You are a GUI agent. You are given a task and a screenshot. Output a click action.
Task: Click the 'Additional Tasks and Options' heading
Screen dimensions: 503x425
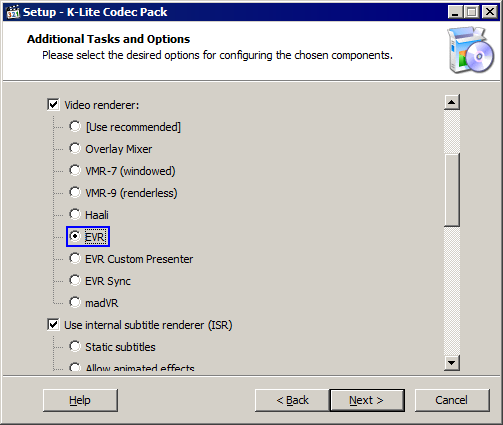click(x=108, y=39)
